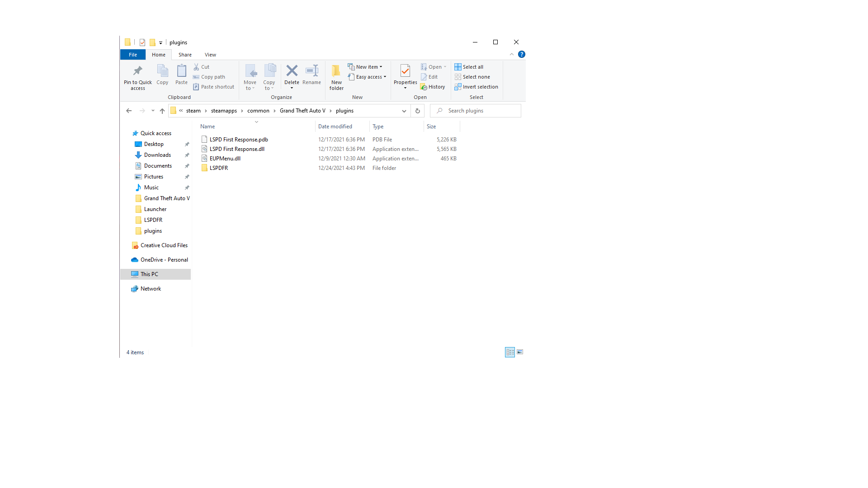Click the History icon
Image resolution: width=868 pixels, height=488 pixels.
[x=433, y=87]
